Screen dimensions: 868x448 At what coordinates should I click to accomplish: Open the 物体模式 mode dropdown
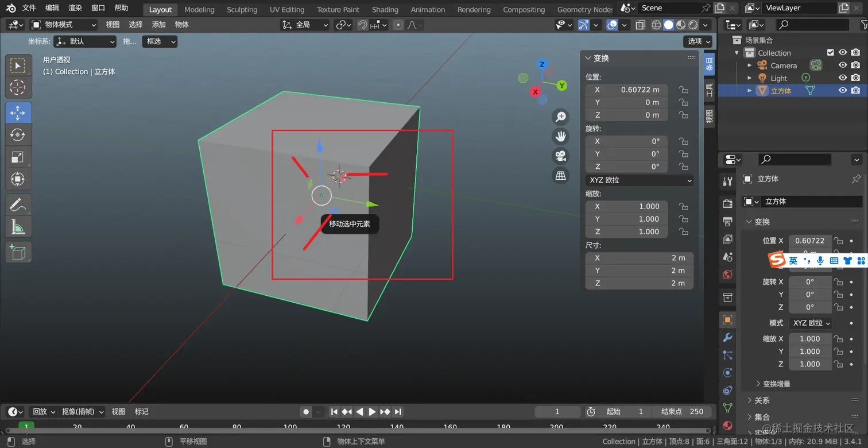(64, 25)
